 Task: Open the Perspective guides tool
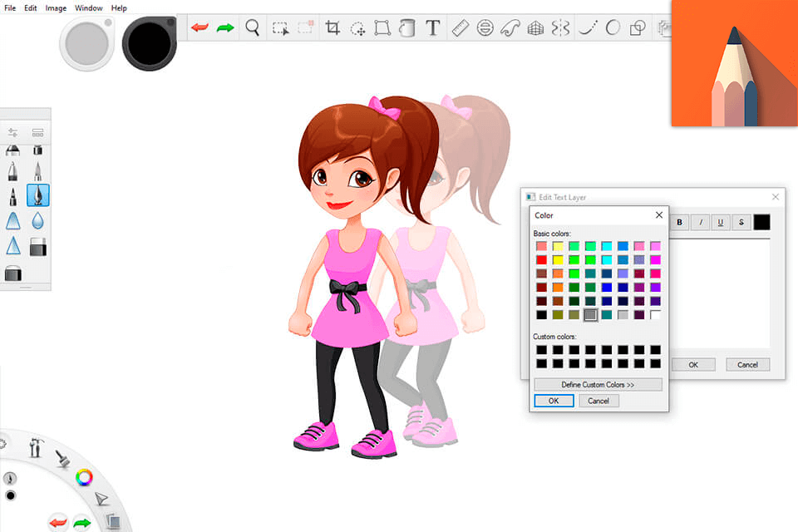pyautogui.click(x=535, y=28)
